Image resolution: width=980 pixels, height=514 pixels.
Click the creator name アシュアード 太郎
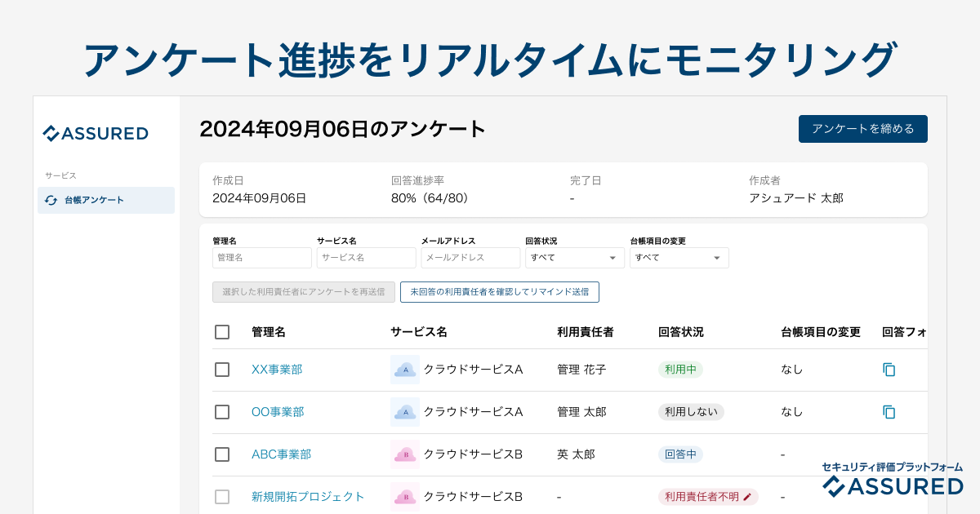click(x=796, y=198)
